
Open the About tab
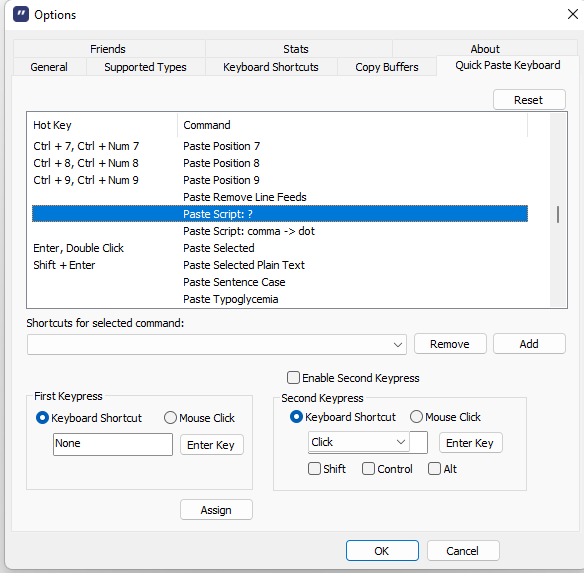click(x=485, y=49)
